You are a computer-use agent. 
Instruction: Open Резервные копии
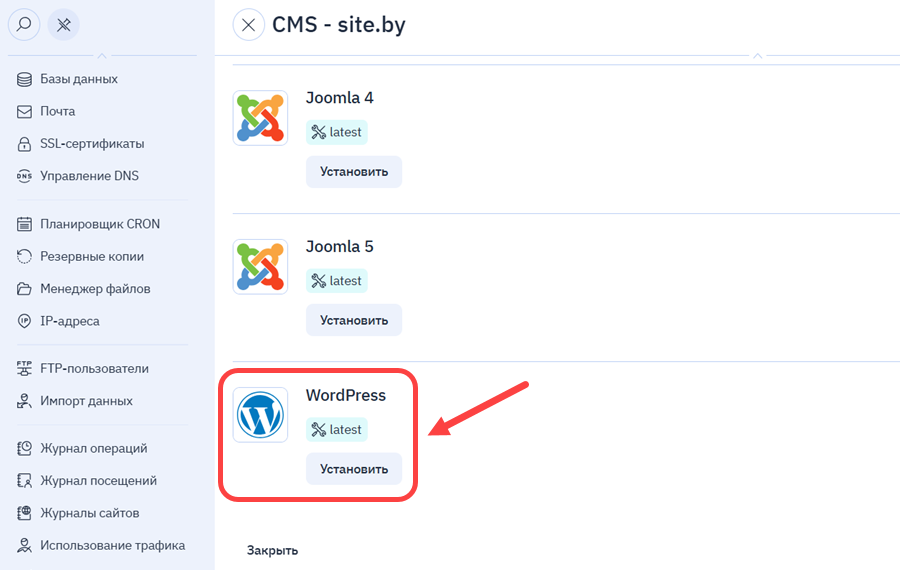coord(92,257)
